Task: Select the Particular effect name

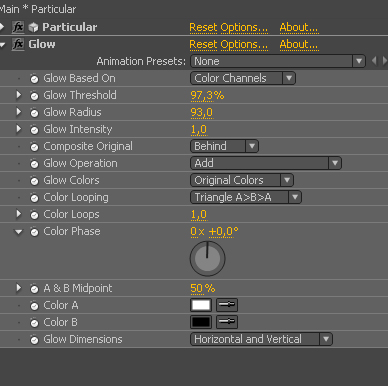Action: click(70, 27)
